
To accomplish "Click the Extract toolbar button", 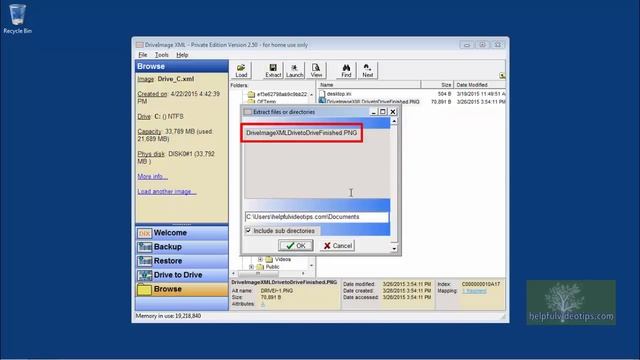I will 273,71.
